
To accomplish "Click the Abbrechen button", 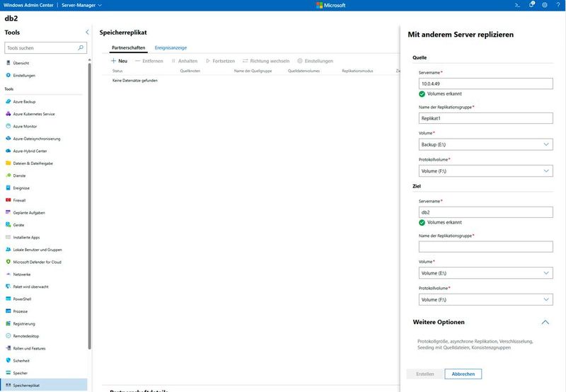I will 463,374.
